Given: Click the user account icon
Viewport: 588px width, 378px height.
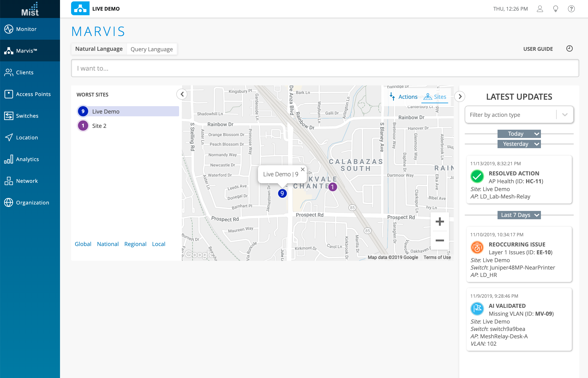Looking at the screenshot, I should click(x=540, y=9).
